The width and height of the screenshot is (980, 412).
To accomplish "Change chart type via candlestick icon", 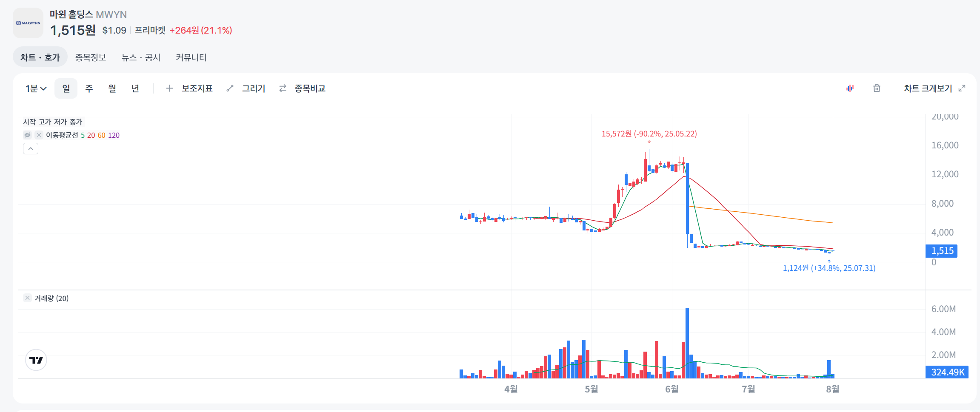I will click(x=850, y=88).
